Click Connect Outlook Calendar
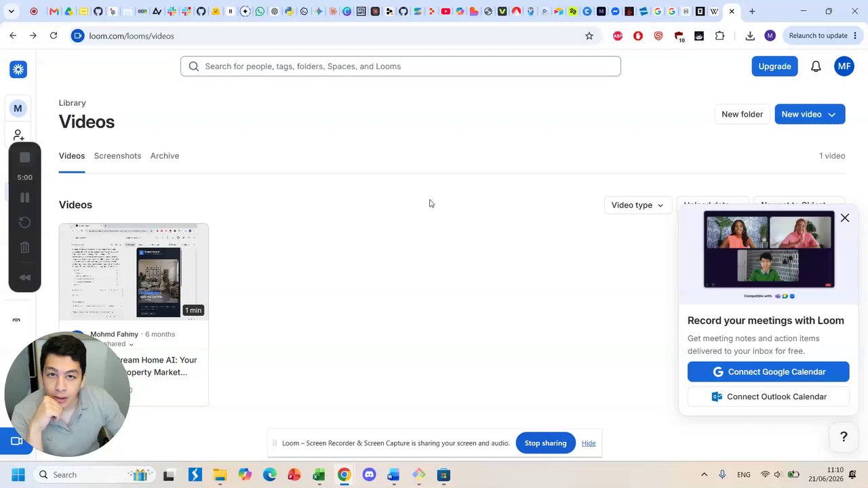The height and width of the screenshot is (488, 868). 768,397
